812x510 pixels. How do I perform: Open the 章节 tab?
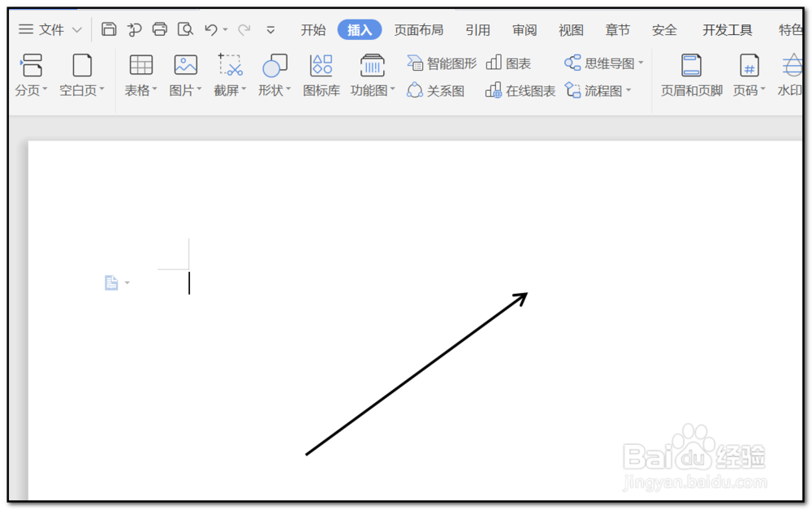(x=618, y=30)
